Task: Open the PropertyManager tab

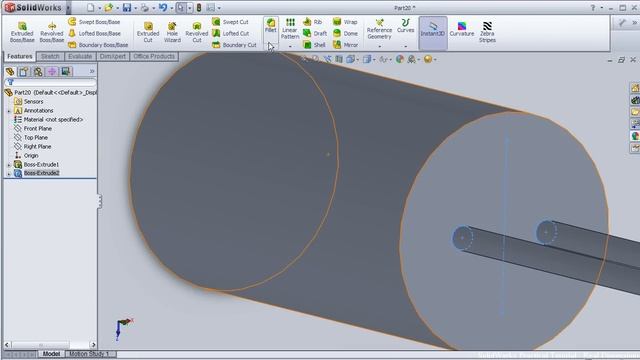Action: click(x=24, y=72)
